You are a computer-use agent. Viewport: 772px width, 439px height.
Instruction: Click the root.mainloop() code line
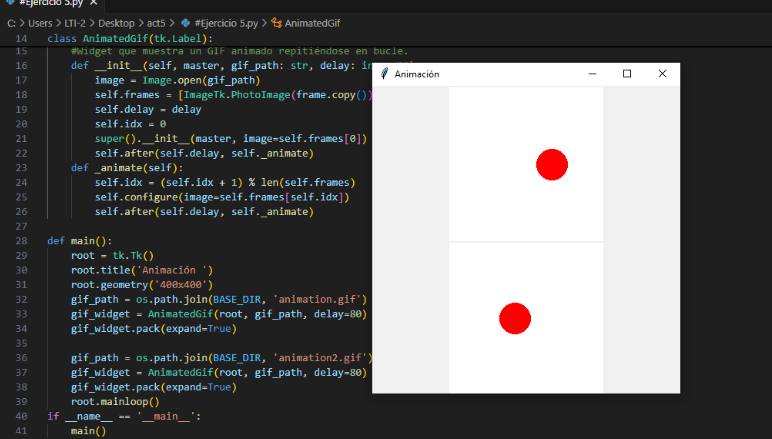[115, 401]
